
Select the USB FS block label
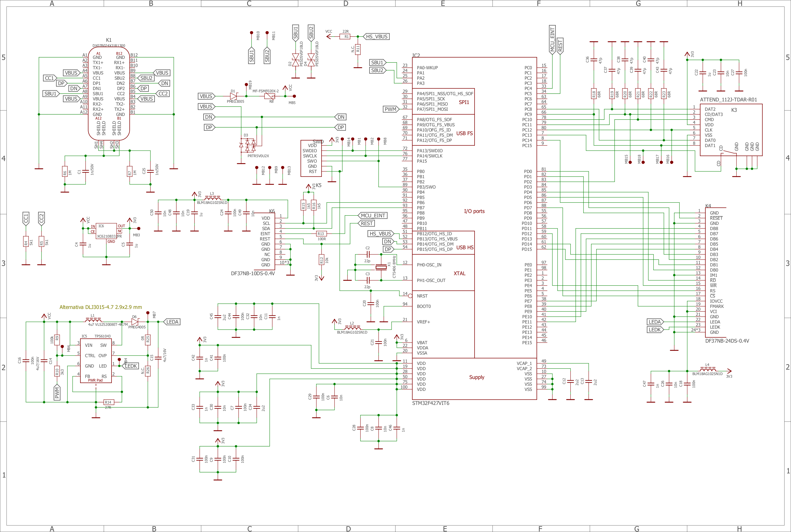tap(465, 134)
